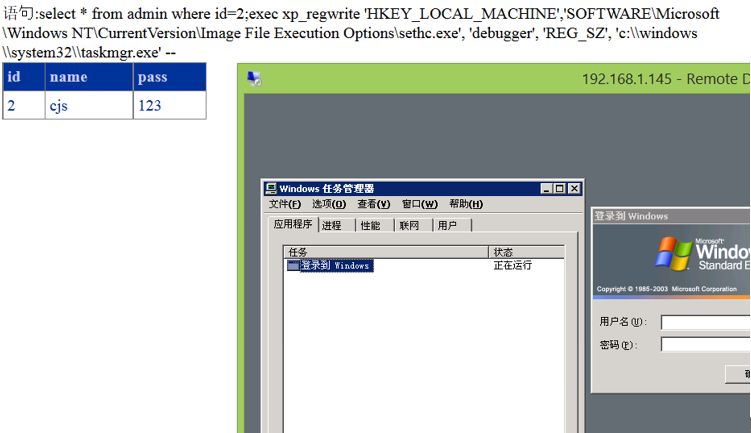Image resolution: width=751 pixels, height=433 pixels.
Task: Open the 选项(O) menu in Task Manager
Action: 329,204
